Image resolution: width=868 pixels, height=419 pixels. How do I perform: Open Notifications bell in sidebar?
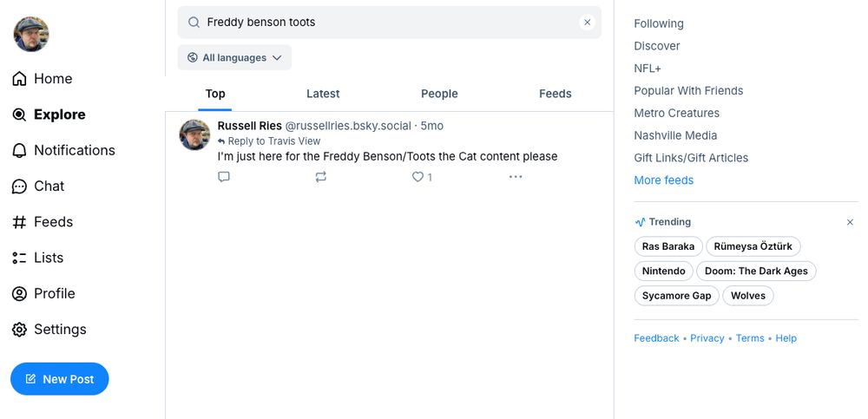pyautogui.click(x=74, y=150)
